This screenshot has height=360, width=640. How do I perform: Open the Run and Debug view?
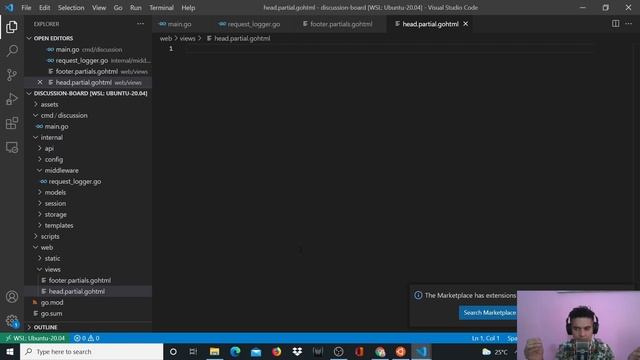11,99
